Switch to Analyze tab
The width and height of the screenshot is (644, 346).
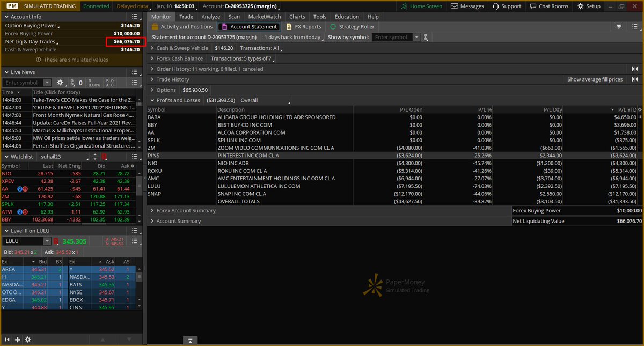click(x=211, y=17)
